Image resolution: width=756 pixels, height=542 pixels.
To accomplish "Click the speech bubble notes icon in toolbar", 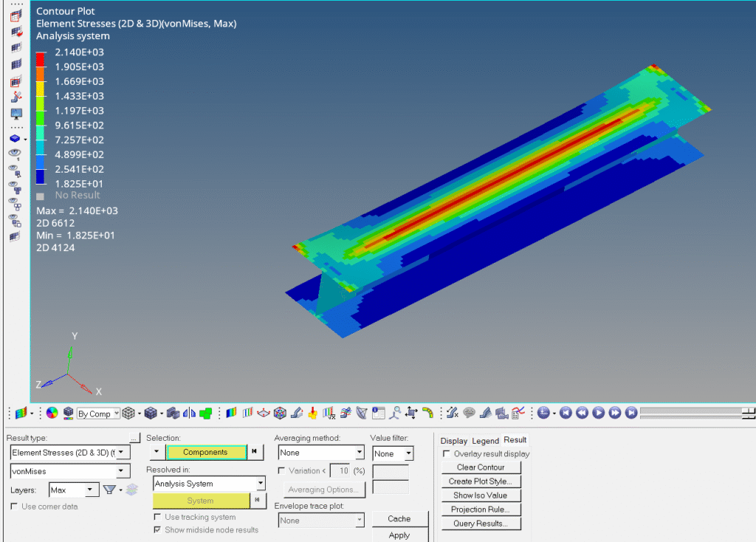I will (x=469, y=414).
